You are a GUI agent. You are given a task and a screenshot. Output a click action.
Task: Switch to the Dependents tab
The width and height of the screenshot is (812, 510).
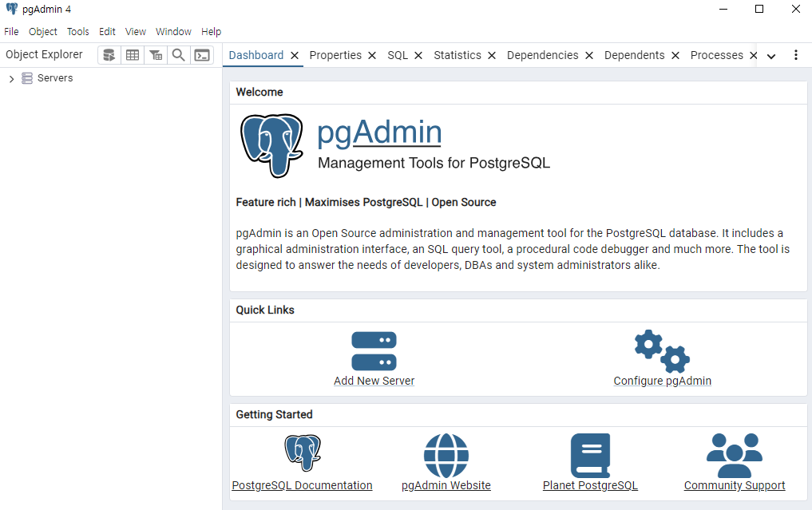(634, 55)
